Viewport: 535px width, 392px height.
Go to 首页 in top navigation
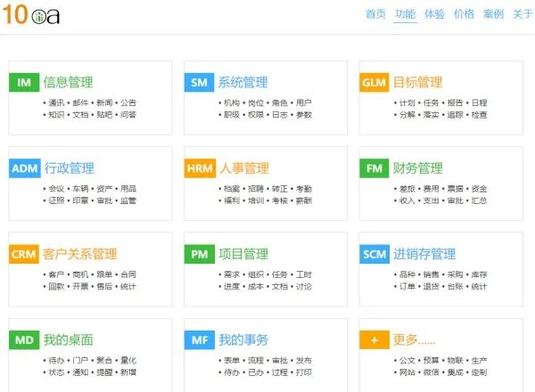click(x=376, y=14)
